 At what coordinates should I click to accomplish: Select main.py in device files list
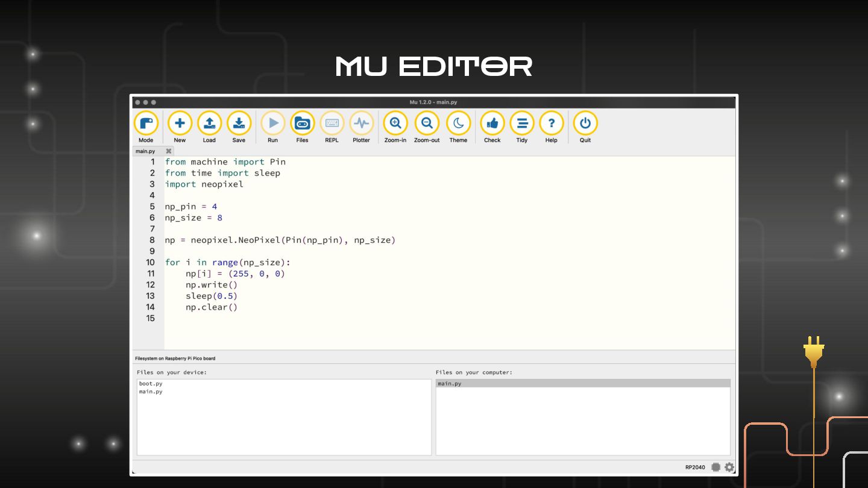pos(151,392)
